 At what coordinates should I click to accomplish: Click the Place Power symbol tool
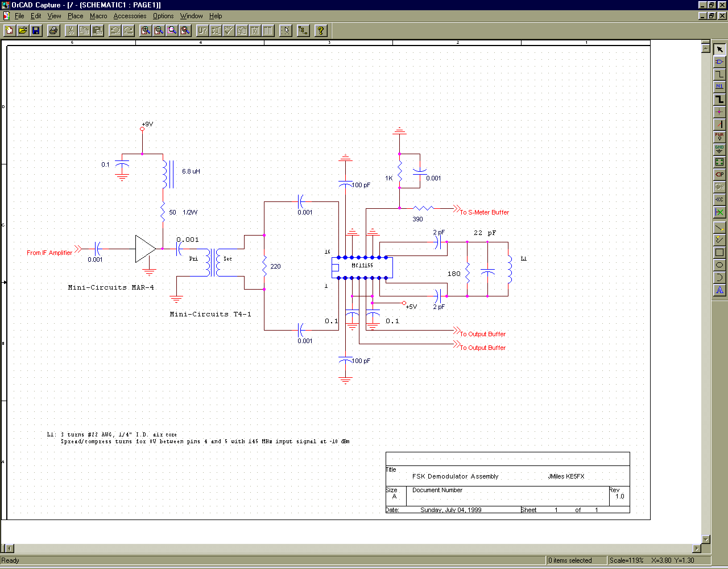719,137
